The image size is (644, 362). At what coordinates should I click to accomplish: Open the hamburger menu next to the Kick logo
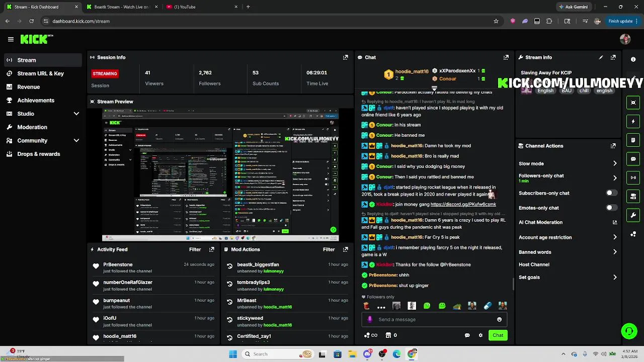(x=11, y=39)
